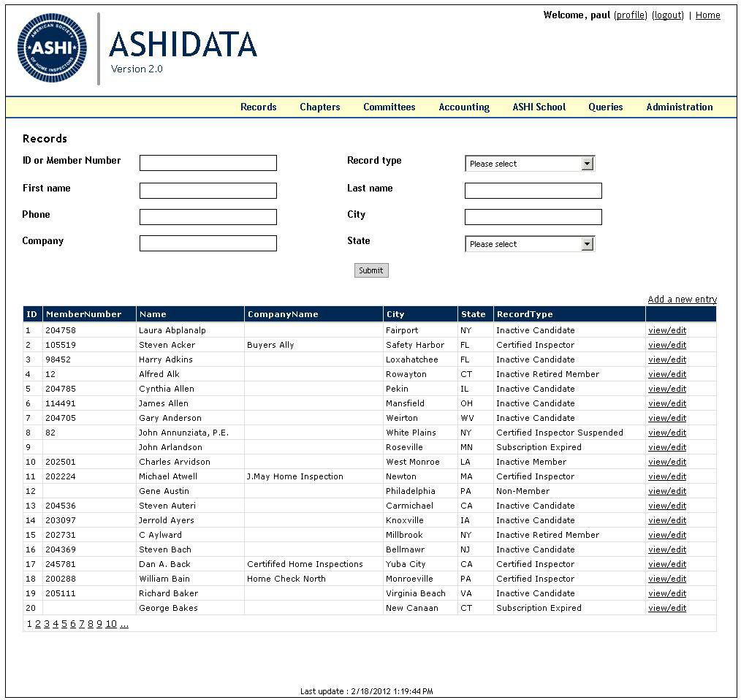The width and height of the screenshot is (741, 700).
Task: Open the Records menu
Action: tap(258, 107)
